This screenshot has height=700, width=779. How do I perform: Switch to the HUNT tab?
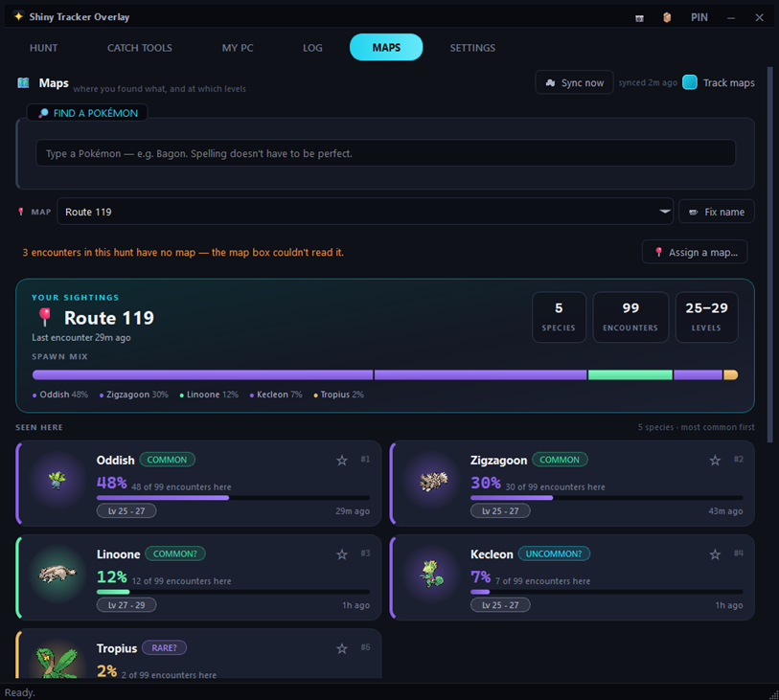44,48
